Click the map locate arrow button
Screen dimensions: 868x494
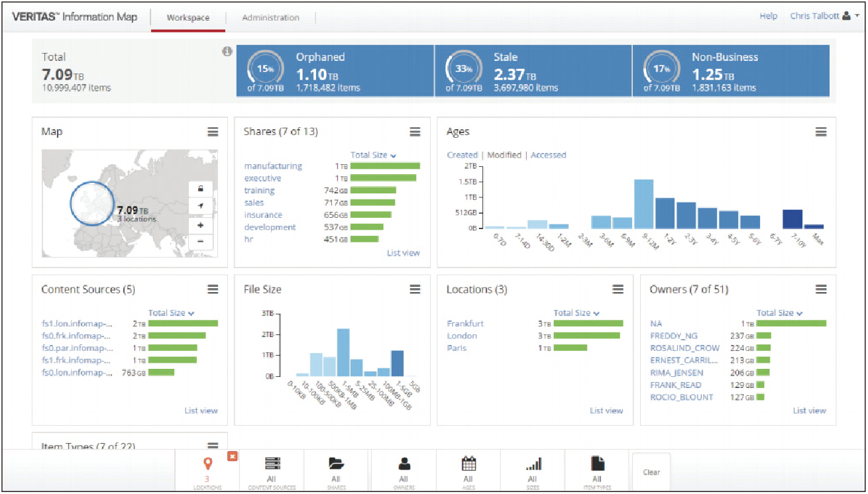pyautogui.click(x=201, y=207)
